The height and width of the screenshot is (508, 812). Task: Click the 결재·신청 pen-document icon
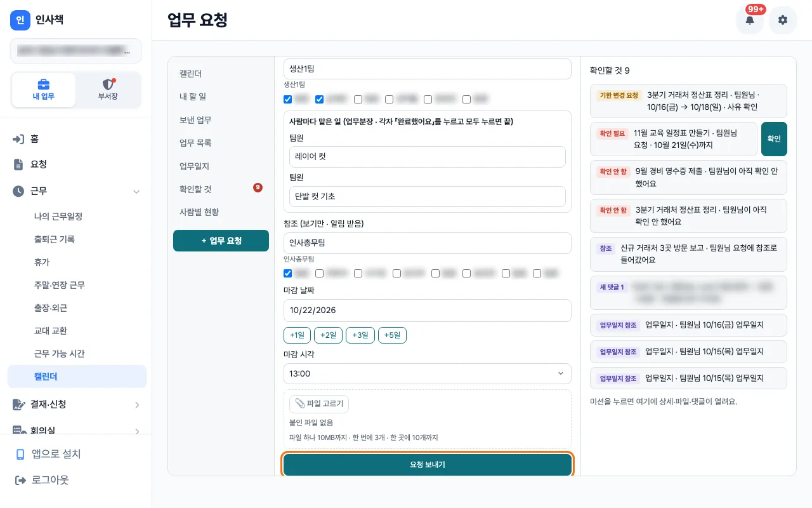pos(18,404)
